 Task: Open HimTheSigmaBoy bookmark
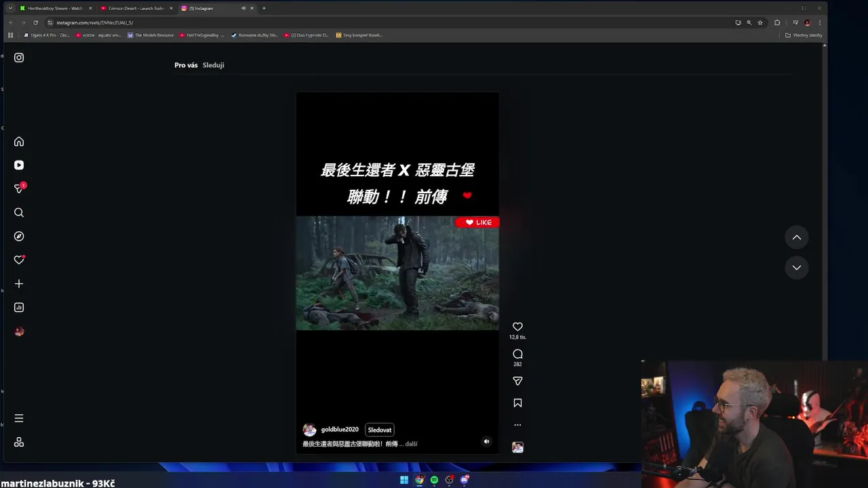point(202,35)
